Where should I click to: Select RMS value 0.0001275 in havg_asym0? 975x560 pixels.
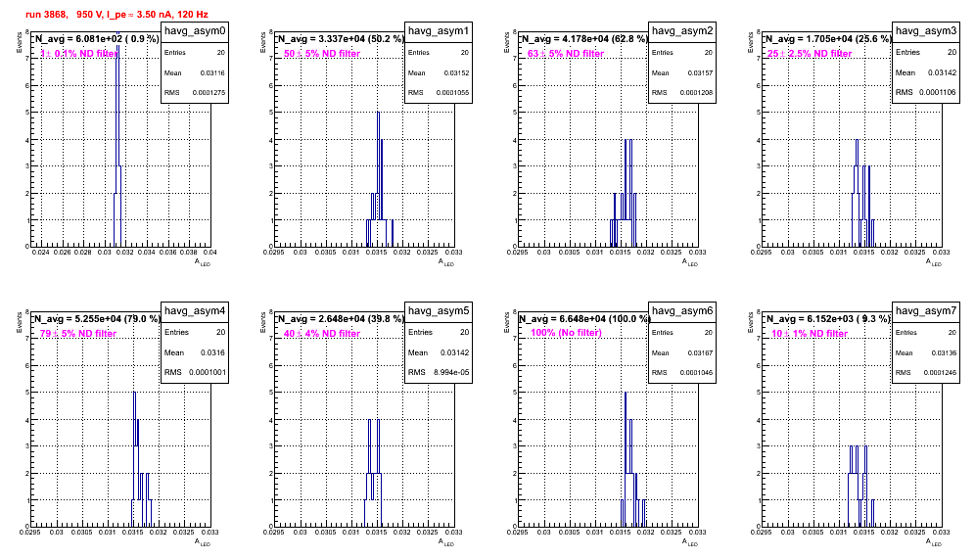coord(209,92)
